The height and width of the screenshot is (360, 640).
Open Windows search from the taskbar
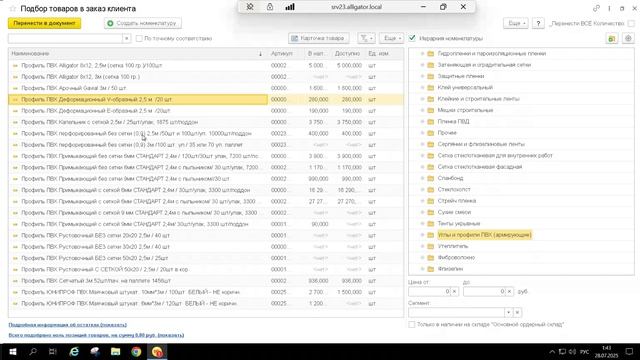click(x=33, y=351)
